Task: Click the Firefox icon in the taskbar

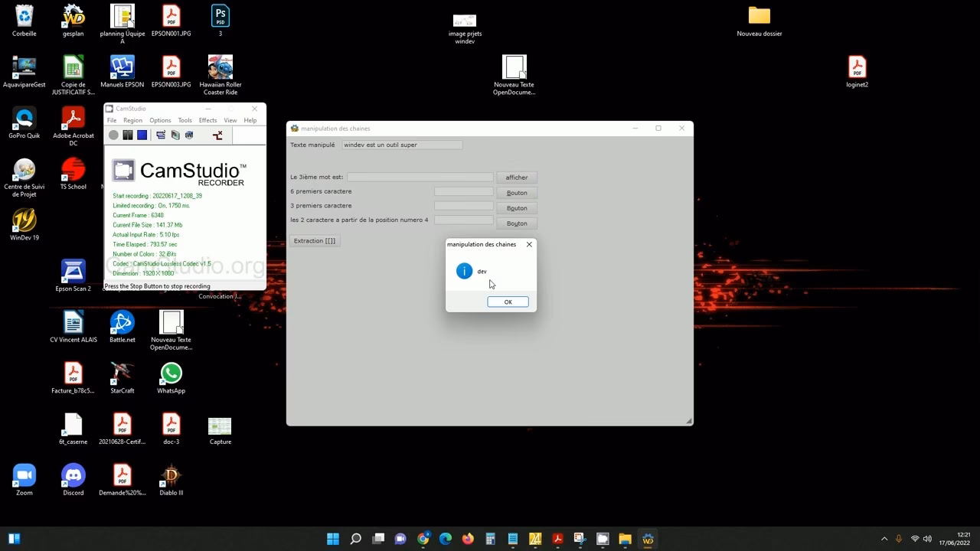Action: (468, 539)
